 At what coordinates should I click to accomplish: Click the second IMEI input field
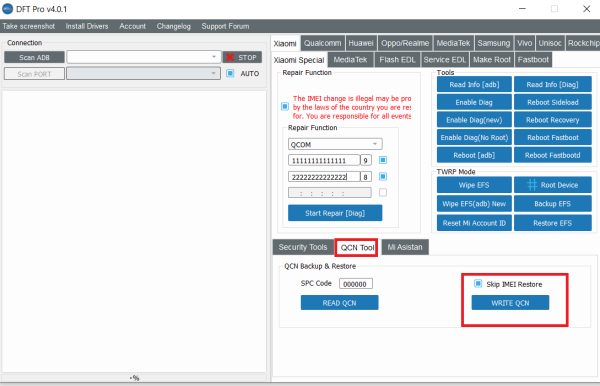(x=324, y=176)
